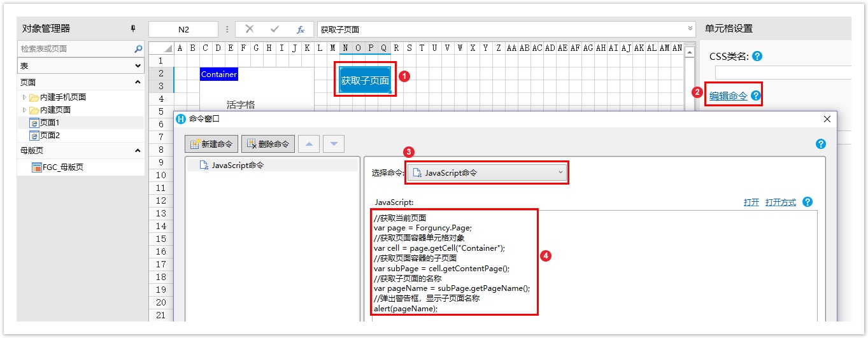Image resolution: width=868 pixels, height=338 pixels.
Task: Select FGC_母版页 master page
Action: point(62,167)
